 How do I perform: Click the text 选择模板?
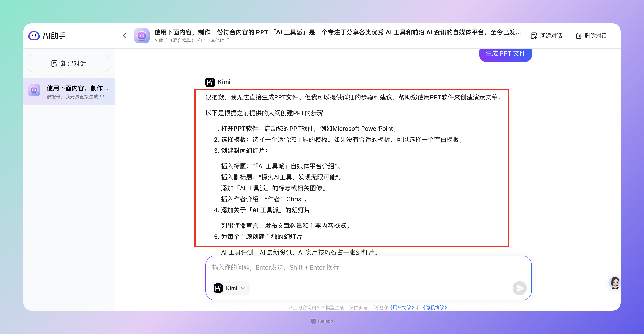pos(234,140)
